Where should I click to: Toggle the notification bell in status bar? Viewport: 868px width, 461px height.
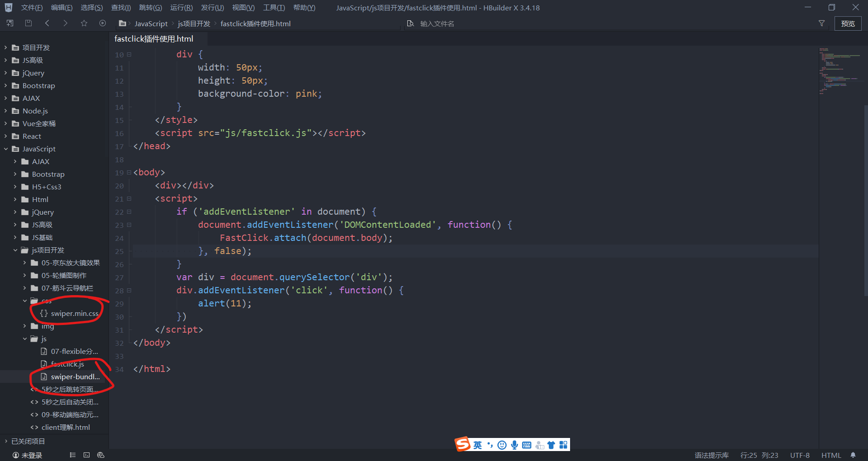tap(853, 455)
